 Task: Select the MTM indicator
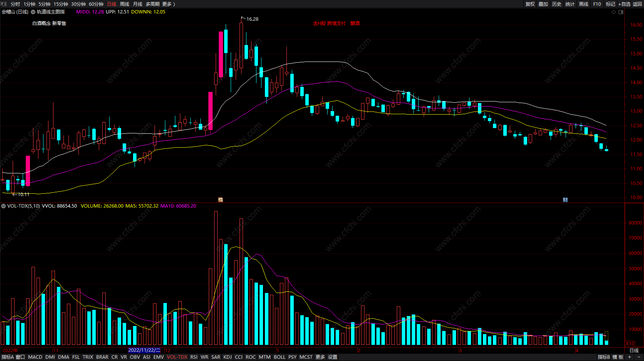coord(265,357)
